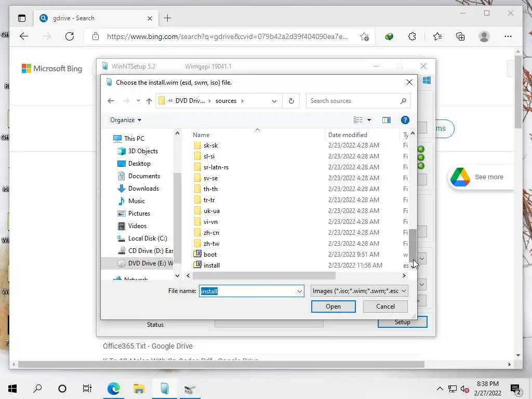Sort files by the Name column
Screen dimensions: 532x399
click(201, 135)
